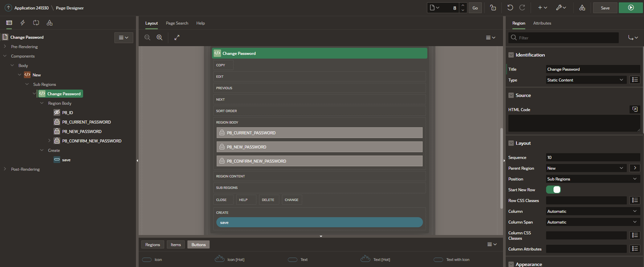This screenshot has width=644, height=267.
Task: Go to the parent region New
Action: coord(635,168)
